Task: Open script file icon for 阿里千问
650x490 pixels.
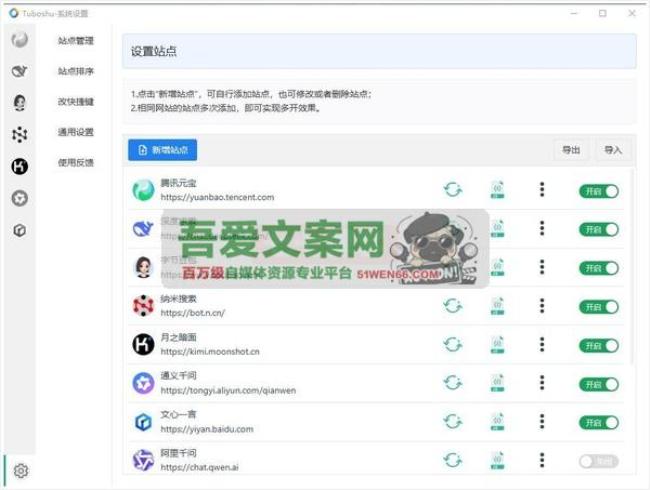Action: click(497, 460)
